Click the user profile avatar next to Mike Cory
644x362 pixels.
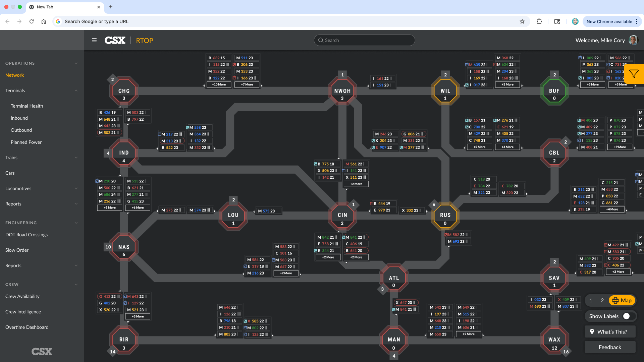tap(633, 40)
